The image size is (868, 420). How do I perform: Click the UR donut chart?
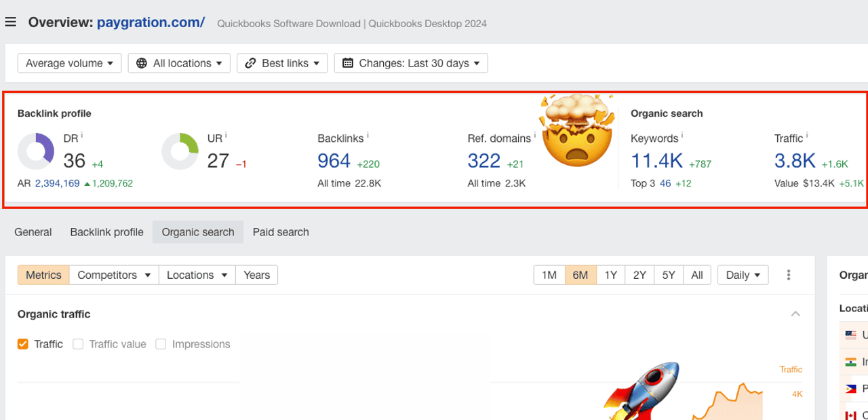(x=180, y=151)
